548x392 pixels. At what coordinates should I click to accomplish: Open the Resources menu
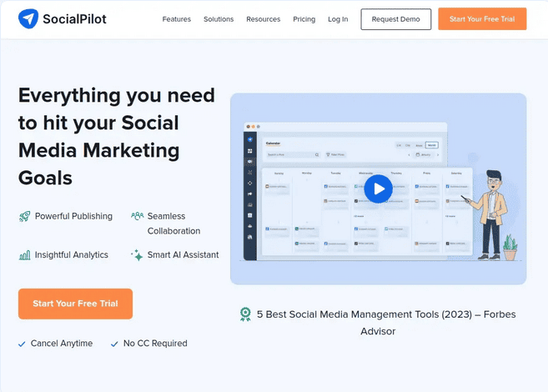tap(264, 19)
